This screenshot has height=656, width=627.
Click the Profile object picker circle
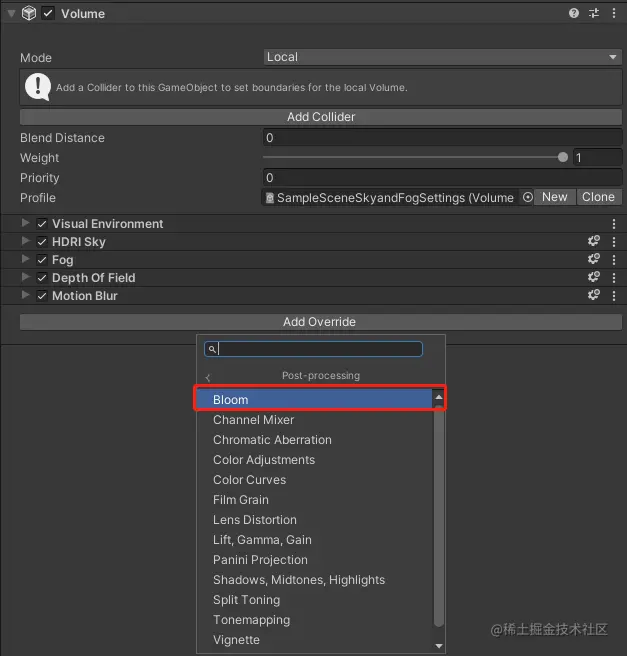(x=528, y=198)
